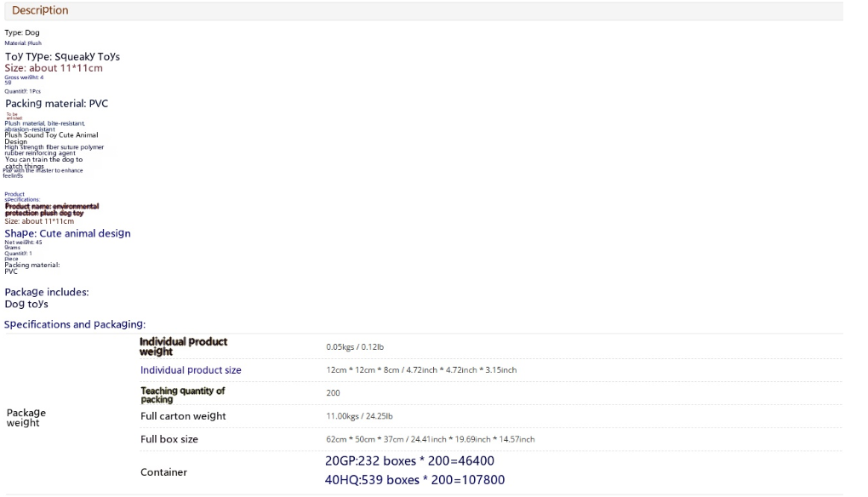Click the "Container" row label

coord(163,472)
